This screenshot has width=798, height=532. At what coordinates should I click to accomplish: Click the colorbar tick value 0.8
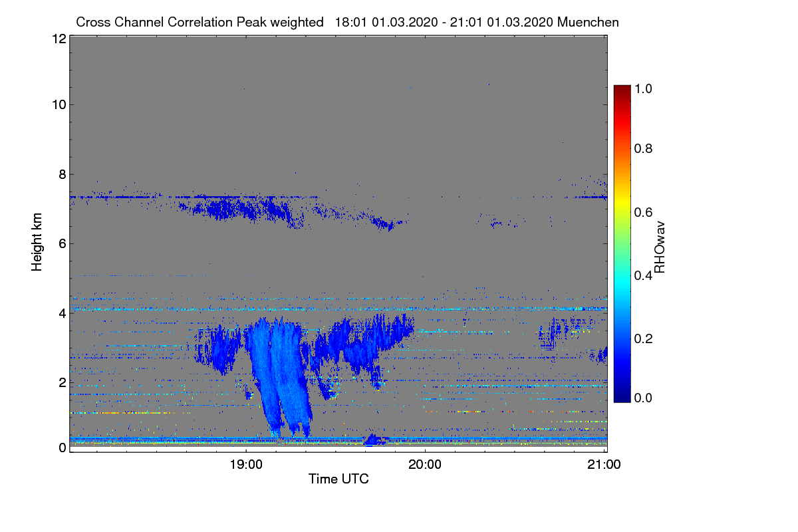[x=644, y=148]
